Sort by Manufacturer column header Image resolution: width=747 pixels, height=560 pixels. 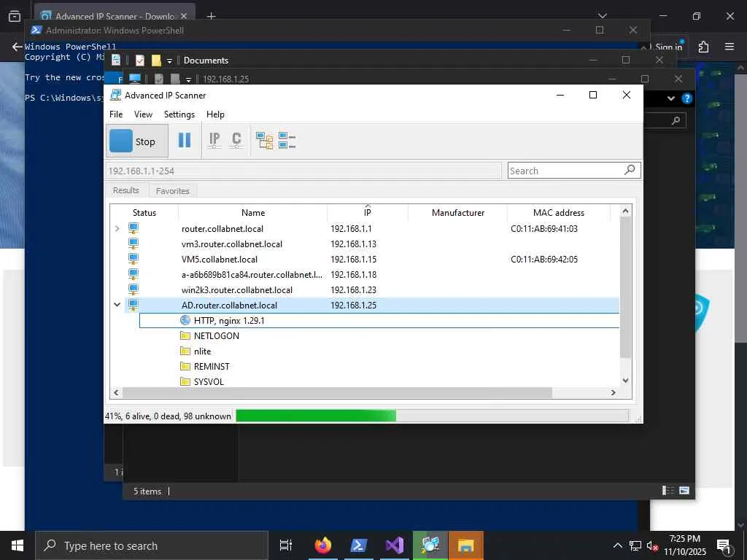[458, 213]
